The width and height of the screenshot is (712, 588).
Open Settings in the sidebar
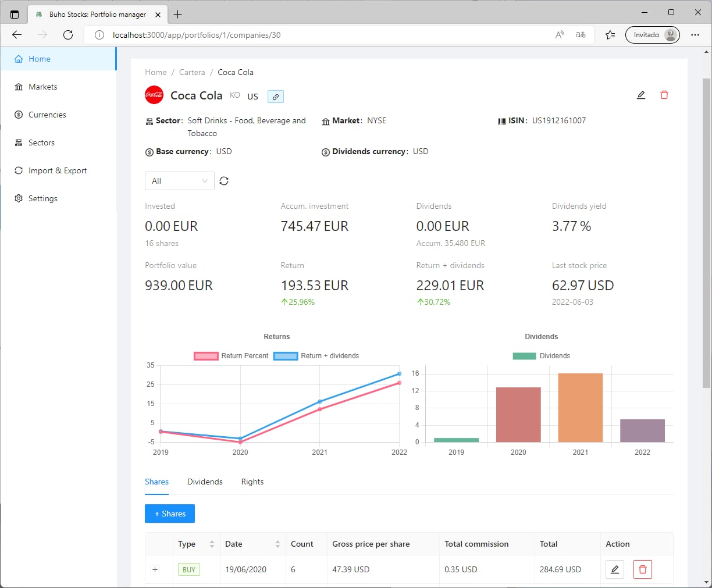pyautogui.click(x=58, y=198)
